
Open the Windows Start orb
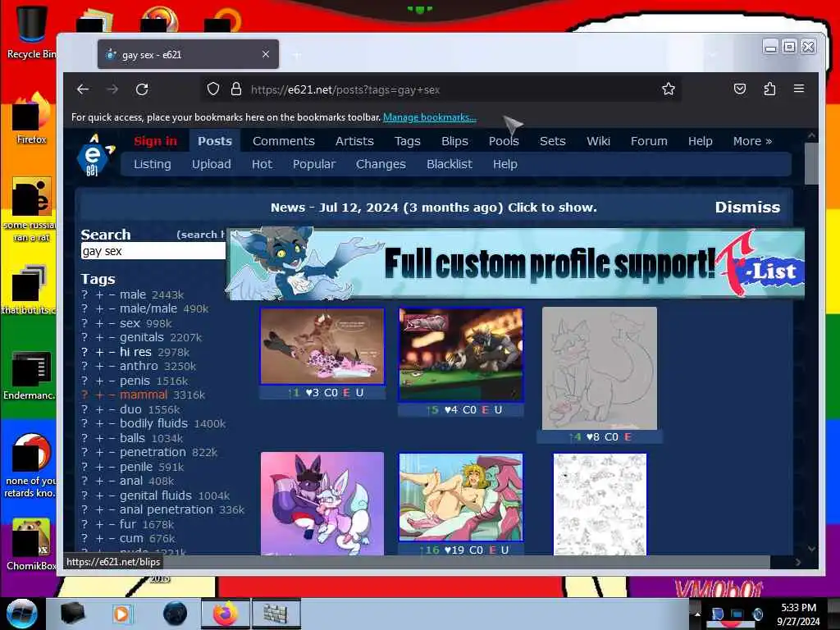click(22, 614)
